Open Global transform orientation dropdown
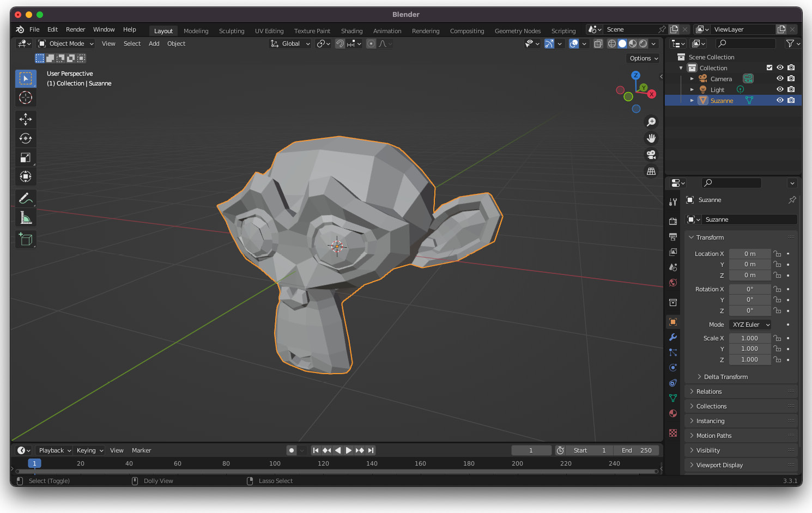 [x=290, y=44]
